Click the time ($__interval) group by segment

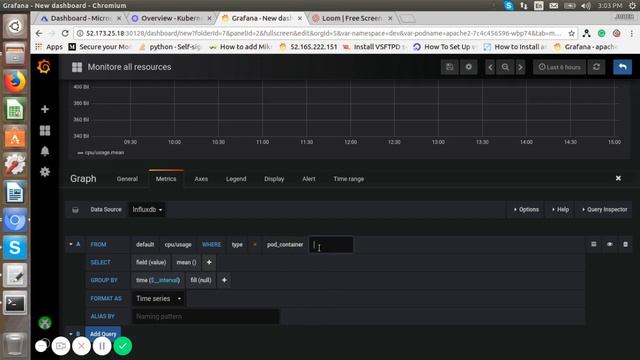click(158, 280)
